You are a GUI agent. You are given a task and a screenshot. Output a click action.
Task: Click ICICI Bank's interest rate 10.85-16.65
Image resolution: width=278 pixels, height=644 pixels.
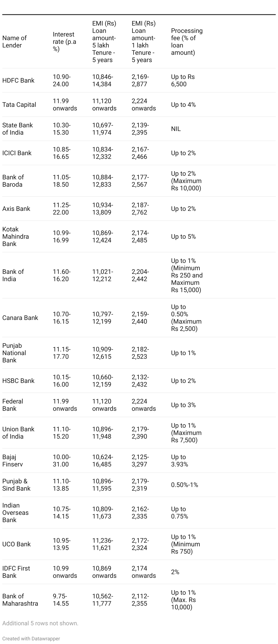(62, 153)
